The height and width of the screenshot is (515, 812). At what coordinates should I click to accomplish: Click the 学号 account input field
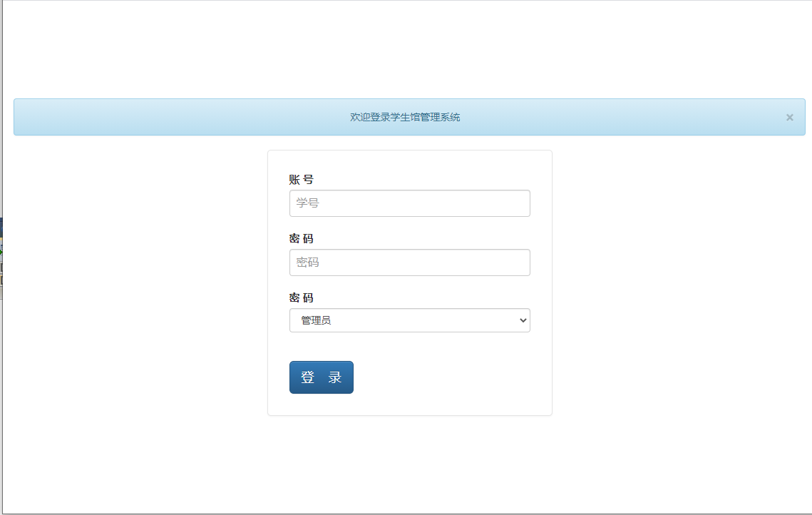pos(410,203)
